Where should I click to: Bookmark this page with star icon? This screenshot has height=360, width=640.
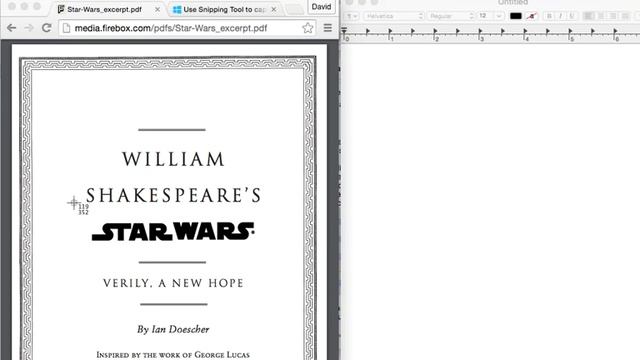click(x=307, y=28)
